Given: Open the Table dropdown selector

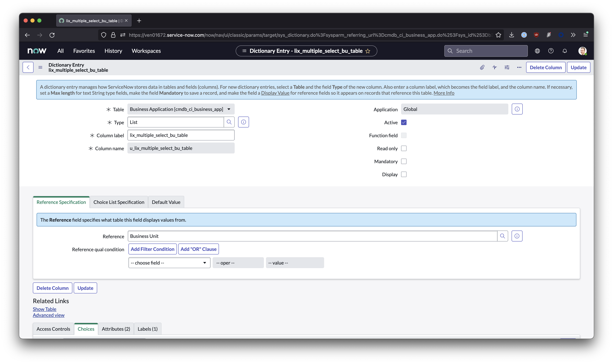Looking at the screenshot, I should click(181, 109).
